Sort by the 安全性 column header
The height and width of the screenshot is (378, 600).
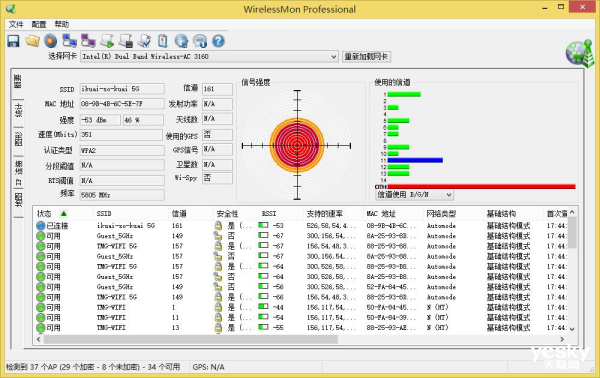tap(236, 213)
